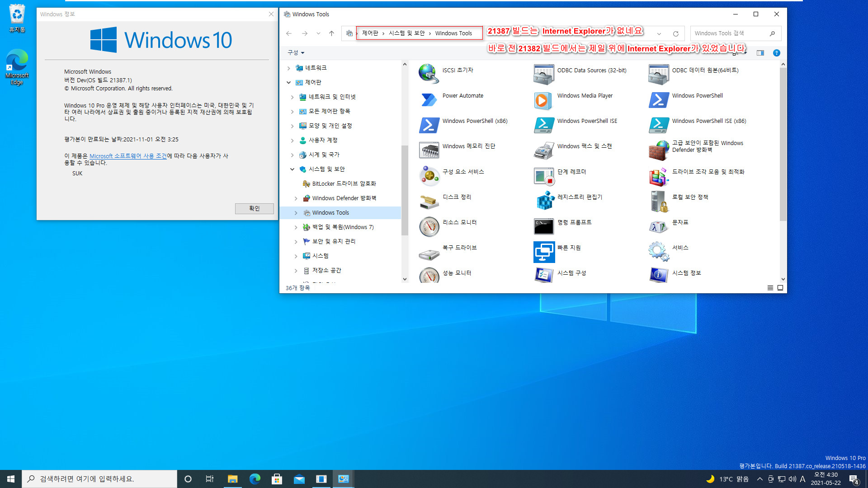
Task: Switch to 구성 dropdown menu
Action: point(294,52)
